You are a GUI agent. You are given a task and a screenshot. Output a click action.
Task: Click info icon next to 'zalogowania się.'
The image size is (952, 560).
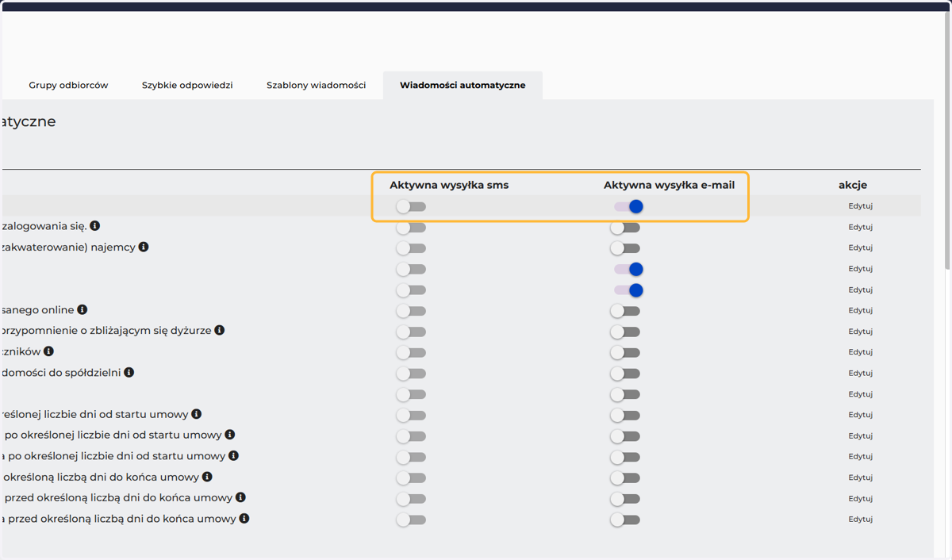coord(95,226)
